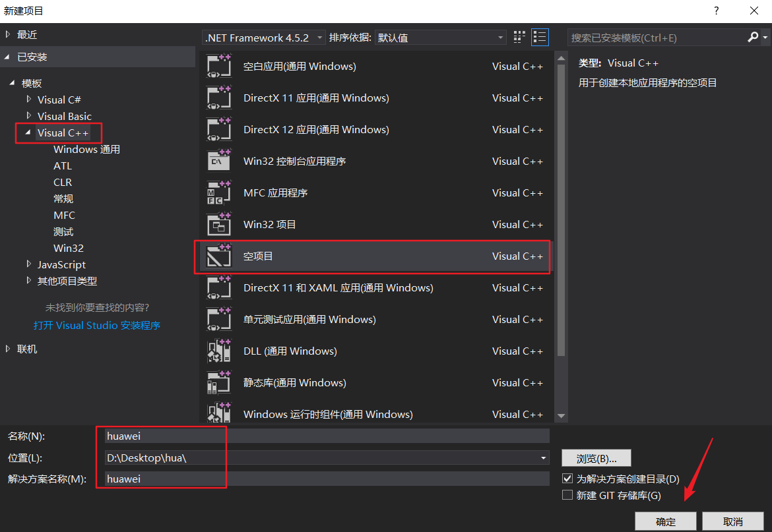The width and height of the screenshot is (772, 532).
Task: Select 静态库(通用 Windows) name text
Action: [x=295, y=382]
